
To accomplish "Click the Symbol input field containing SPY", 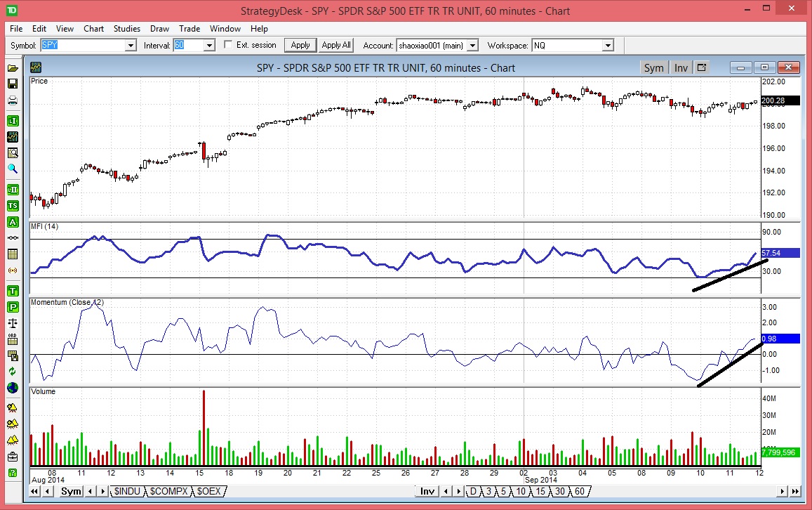I will (84, 46).
